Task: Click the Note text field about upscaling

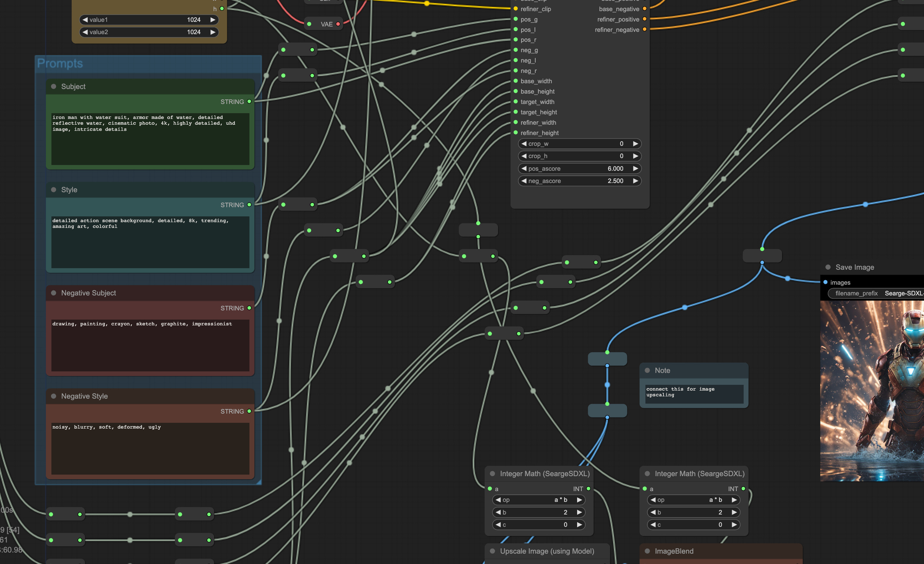Action: tap(694, 394)
